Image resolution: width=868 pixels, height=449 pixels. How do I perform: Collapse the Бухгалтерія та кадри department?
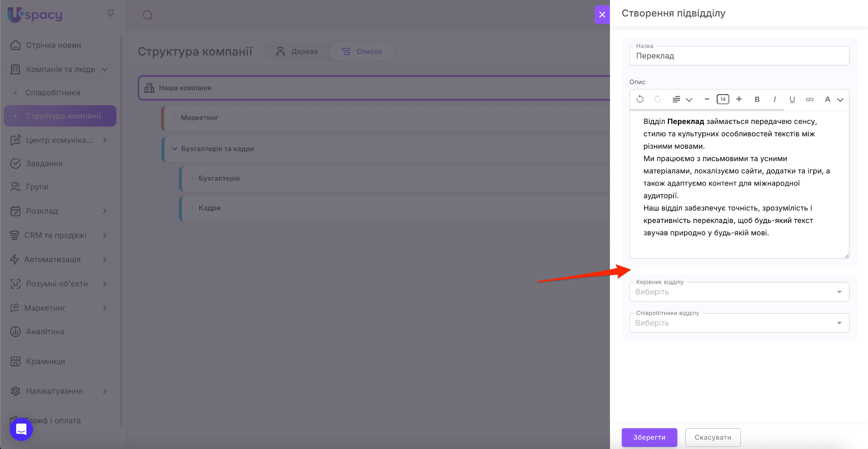174,149
